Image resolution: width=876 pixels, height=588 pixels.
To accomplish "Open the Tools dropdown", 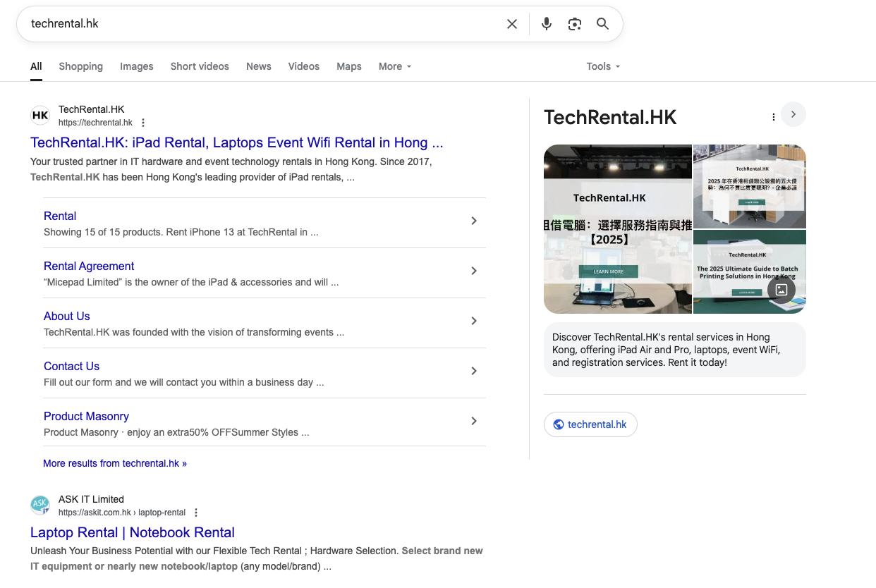I will (603, 66).
